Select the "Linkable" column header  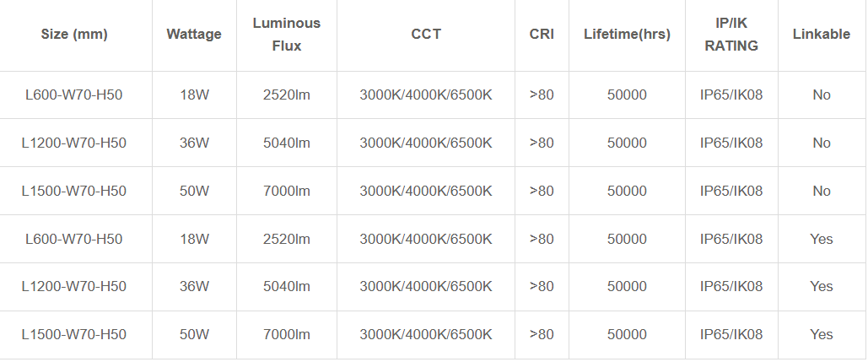click(x=822, y=35)
